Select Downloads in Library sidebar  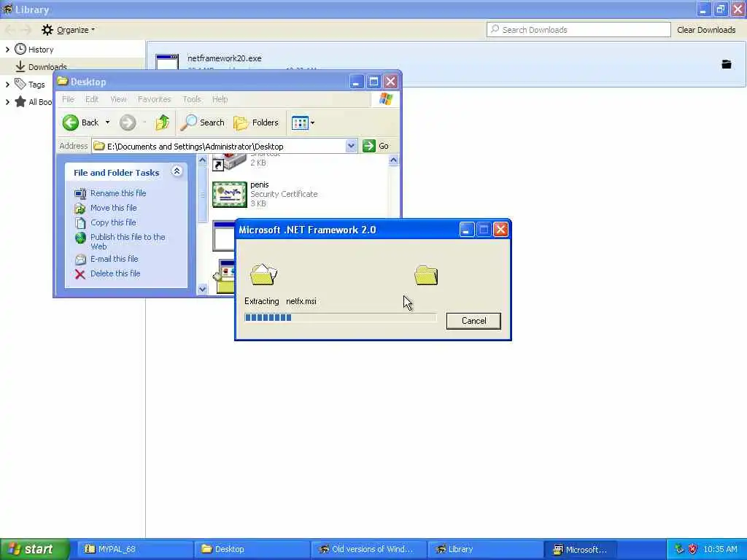[47, 66]
